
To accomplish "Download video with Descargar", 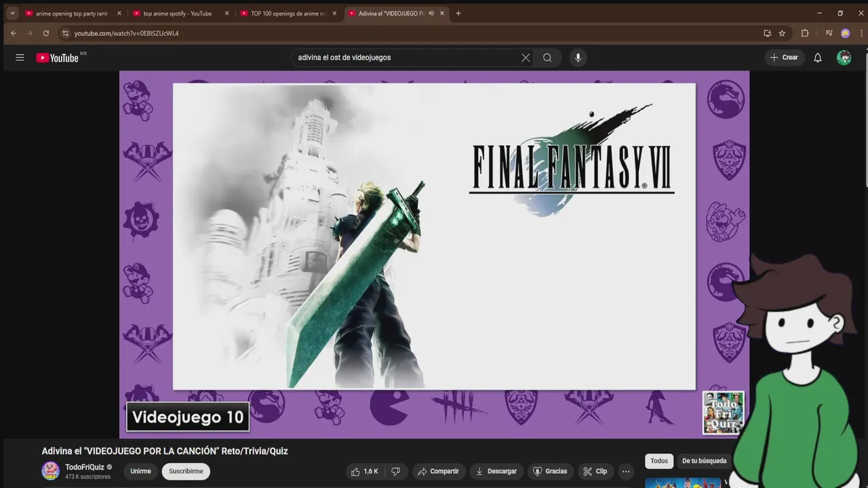I will 496,471.
